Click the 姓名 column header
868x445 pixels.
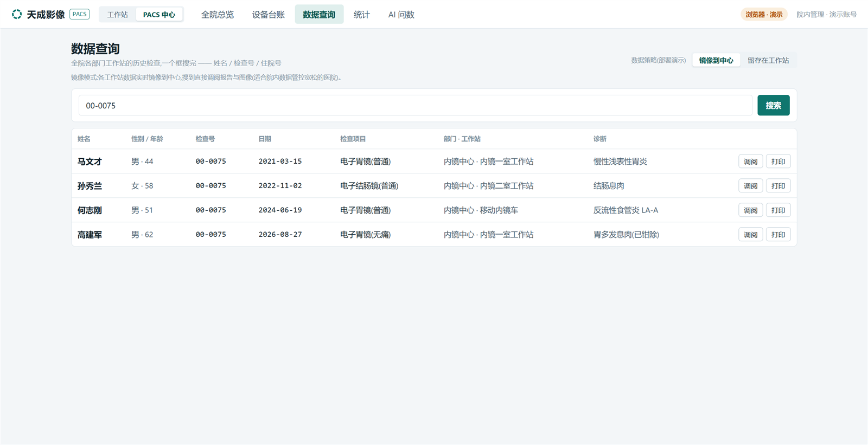click(84, 139)
